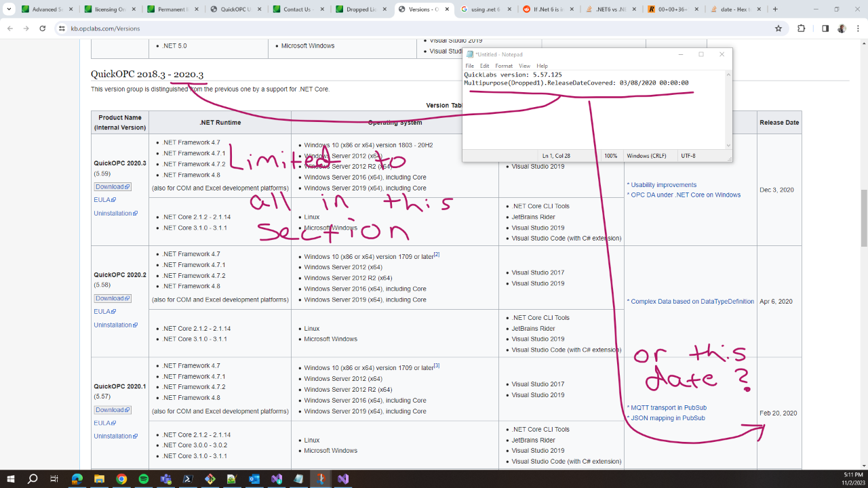Open the Chrome profile avatar
Screen dimensions: 868x488
coord(842,28)
